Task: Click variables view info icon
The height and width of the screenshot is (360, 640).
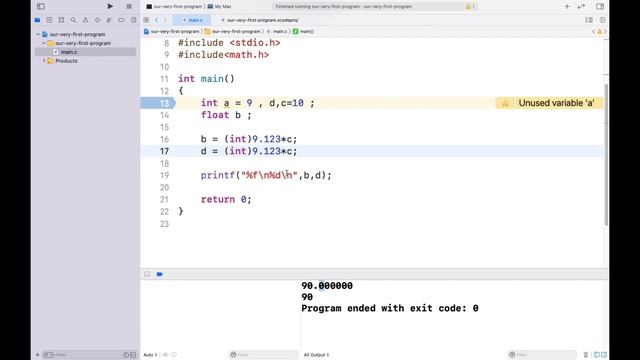Action: pos(174,355)
